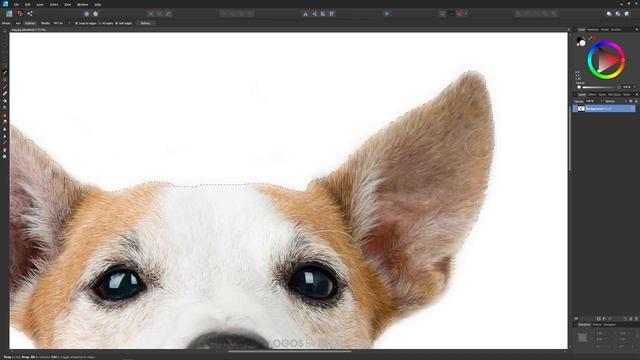The image size is (640, 360).
Task: Switch to the History tab
Action: pyautogui.click(x=597, y=324)
